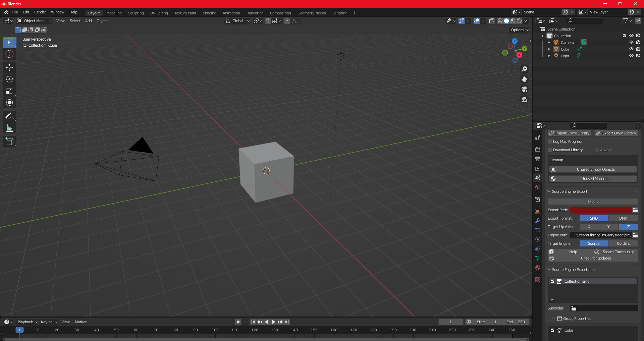Screen dimensions: 644x341
Task: Activate the Move tool
Action: (9, 67)
